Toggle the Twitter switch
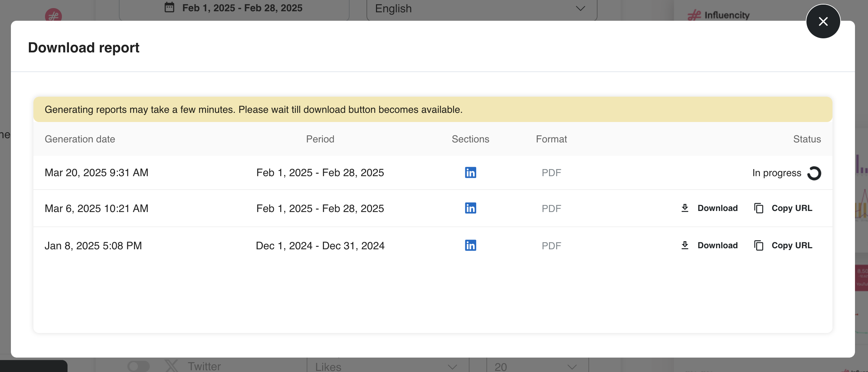 pyautogui.click(x=138, y=366)
